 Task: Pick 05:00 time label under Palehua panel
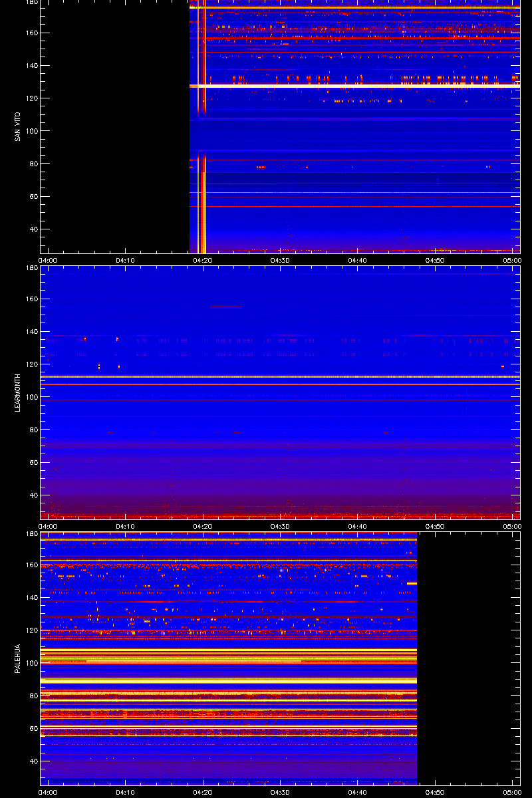[511, 792]
